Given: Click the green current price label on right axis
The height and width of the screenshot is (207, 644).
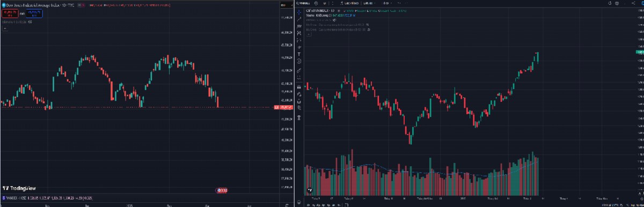Looking at the screenshot, I should pyautogui.click(x=639, y=52).
